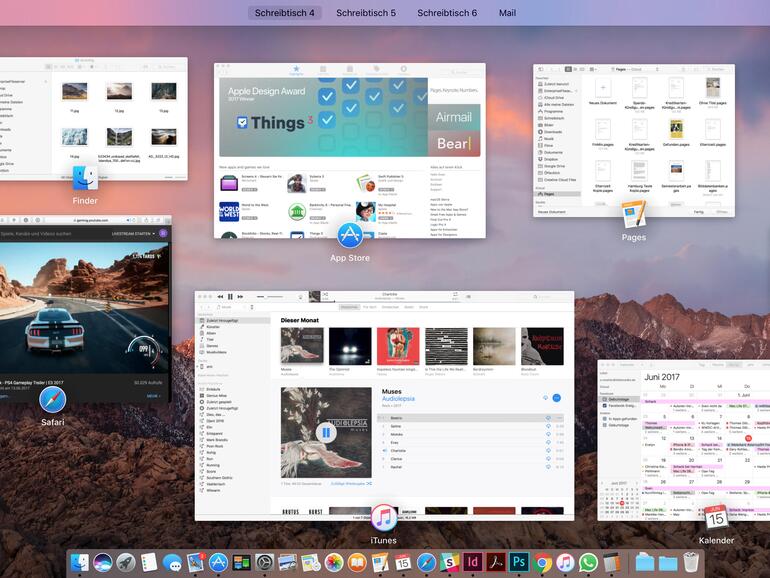Screen dimensions: 770x578
Task: Click the Kalender window icon badge
Action: click(x=716, y=517)
